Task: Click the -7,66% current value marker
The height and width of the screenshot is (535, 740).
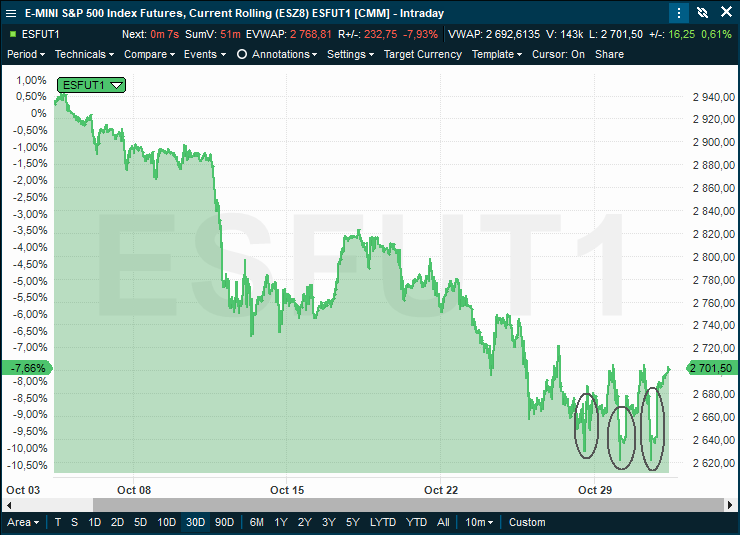Action: (27, 368)
